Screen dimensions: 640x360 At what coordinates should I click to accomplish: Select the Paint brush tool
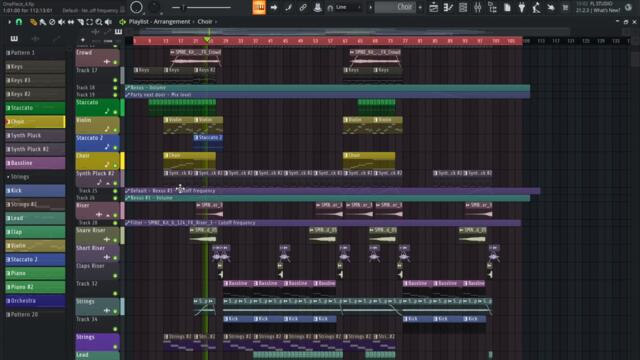pyautogui.click(x=42, y=22)
